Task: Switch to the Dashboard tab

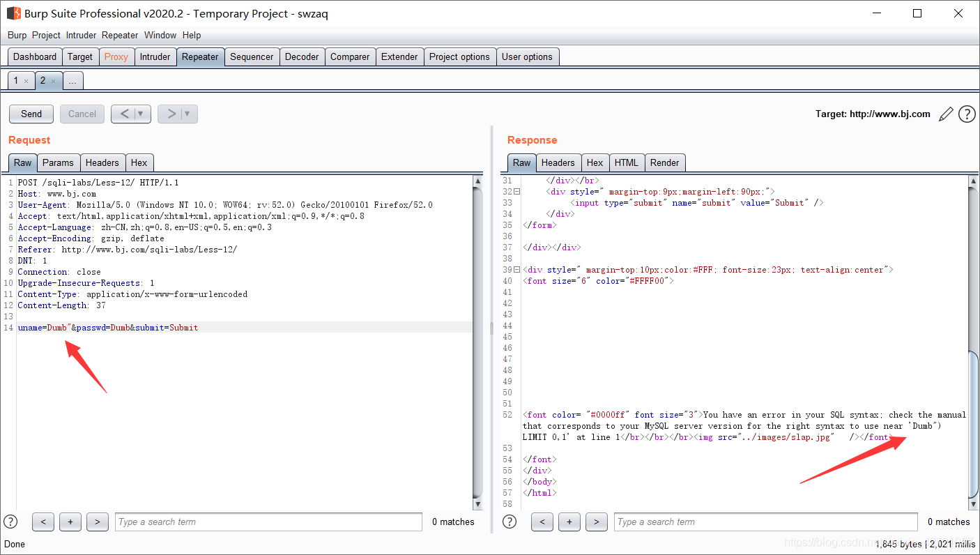Action: [x=35, y=57]
